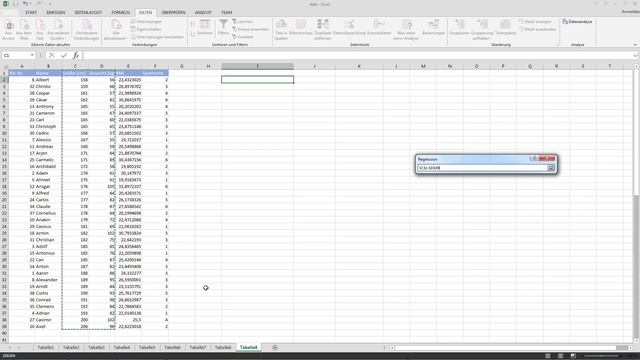Select sheet tab Tabelle4
The width and height of the screenshot is (640, 360).
coord(122,347)
